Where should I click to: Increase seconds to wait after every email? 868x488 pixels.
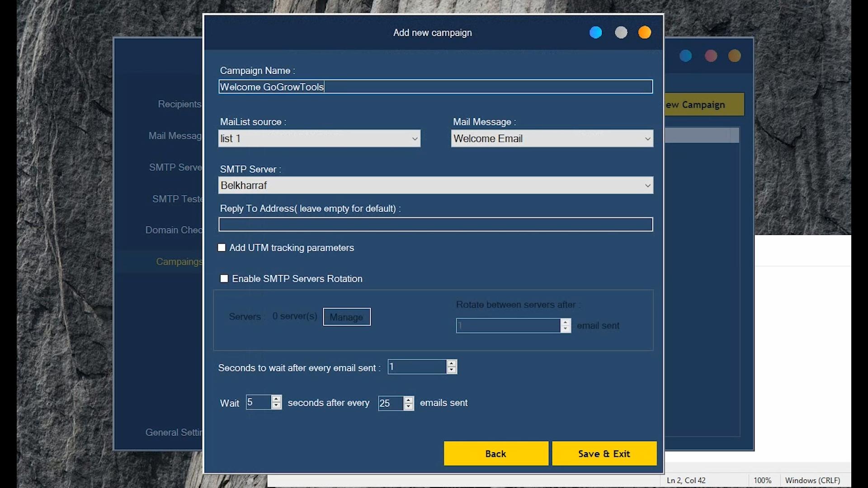point(452,363)
